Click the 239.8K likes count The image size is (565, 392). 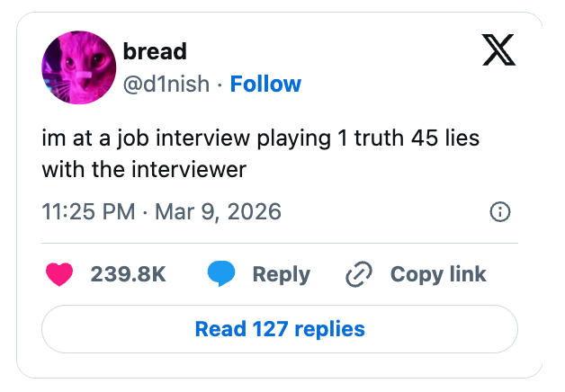tap(128, 274)
